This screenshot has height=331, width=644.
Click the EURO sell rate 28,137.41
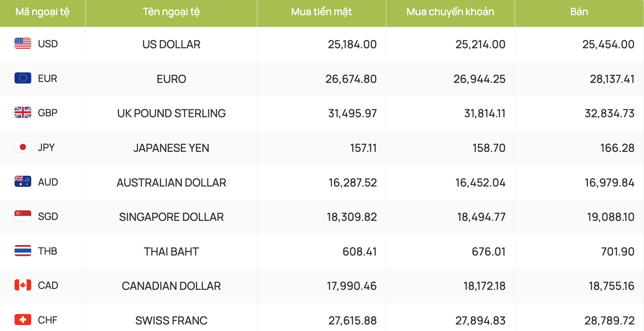point(612,79)
